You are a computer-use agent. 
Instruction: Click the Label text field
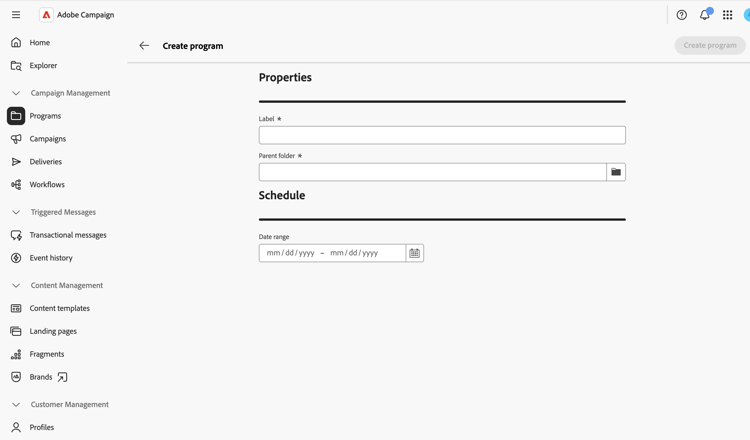[442, 135]
